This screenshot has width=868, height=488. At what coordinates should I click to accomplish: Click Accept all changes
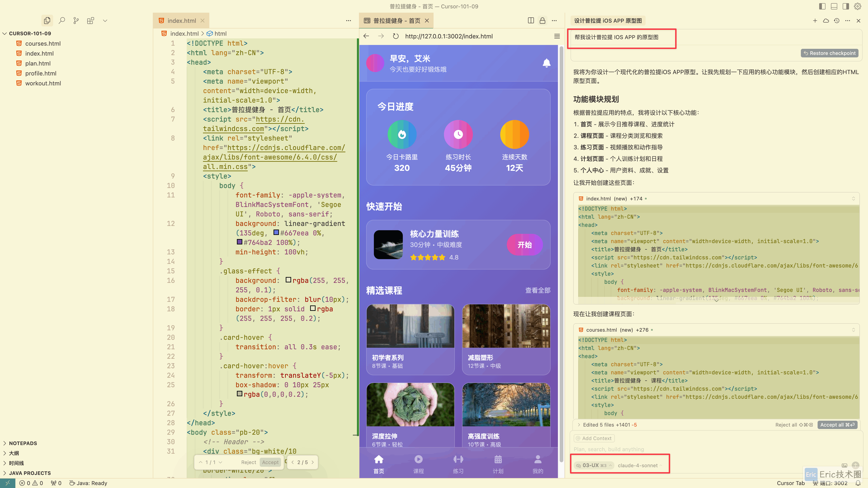[837, 425]
